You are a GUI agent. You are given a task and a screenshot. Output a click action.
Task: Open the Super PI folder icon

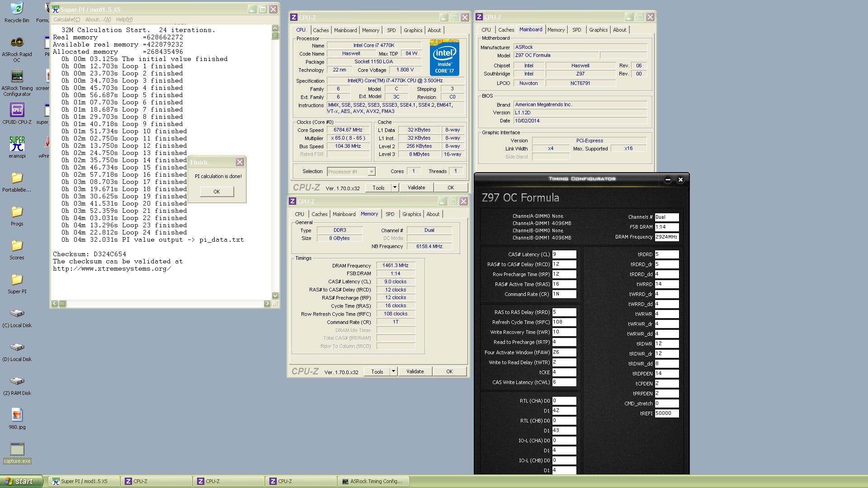tap(17, 283)
